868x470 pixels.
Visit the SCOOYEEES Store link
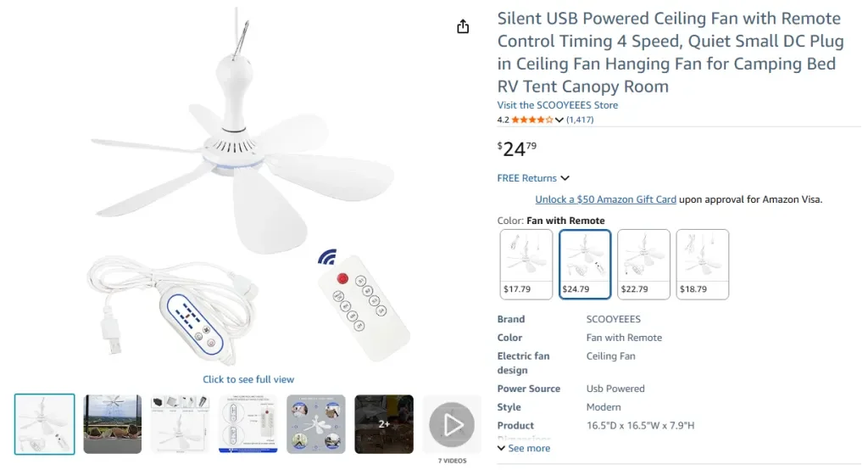coord(557,105)
